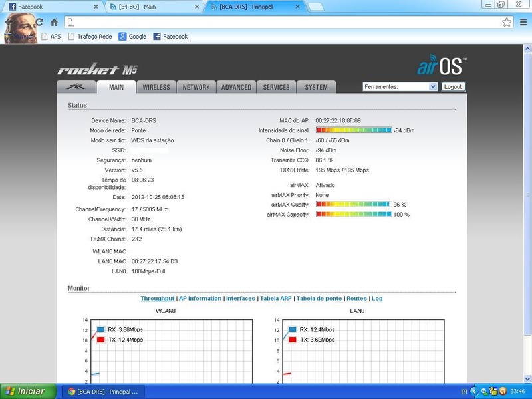Switch to the SYSTEM tab
532x399 pixels.
point(317,87)
